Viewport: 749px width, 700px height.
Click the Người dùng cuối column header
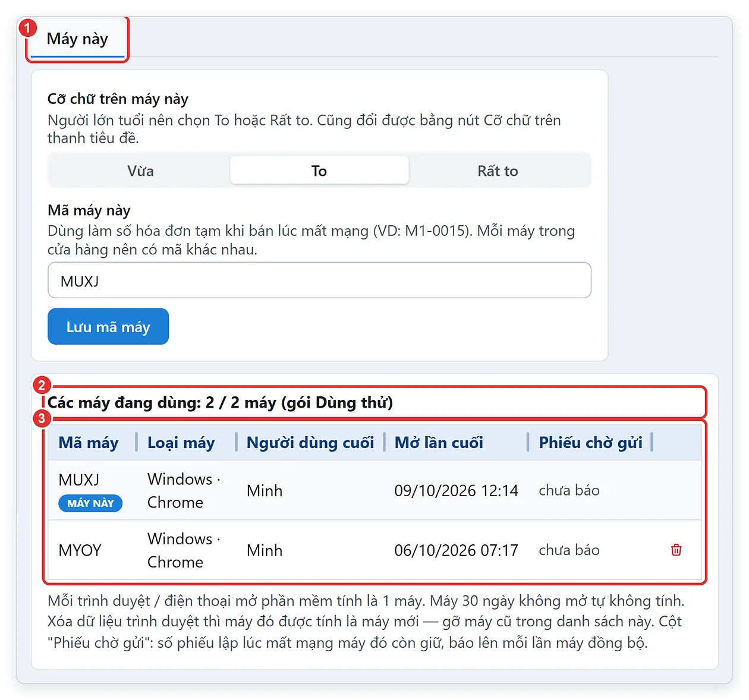pos(310,443)
